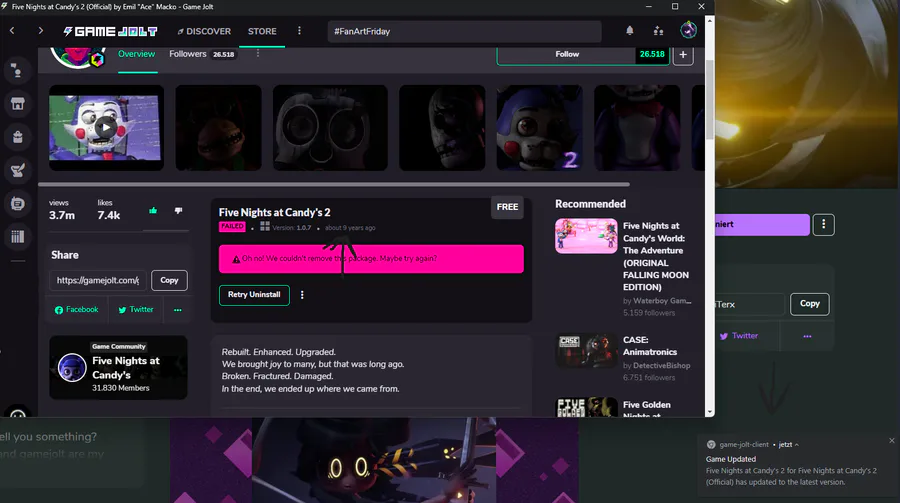Open the DetectiveBishop developer link
The image size is (900, 503).
(662, 366)
